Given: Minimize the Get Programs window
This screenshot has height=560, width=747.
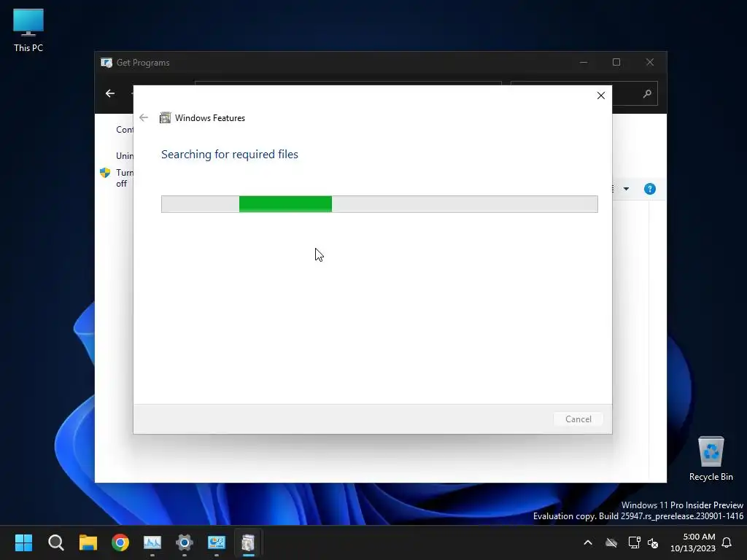Looking at the screenshot, I should click(x=584, y=63).
